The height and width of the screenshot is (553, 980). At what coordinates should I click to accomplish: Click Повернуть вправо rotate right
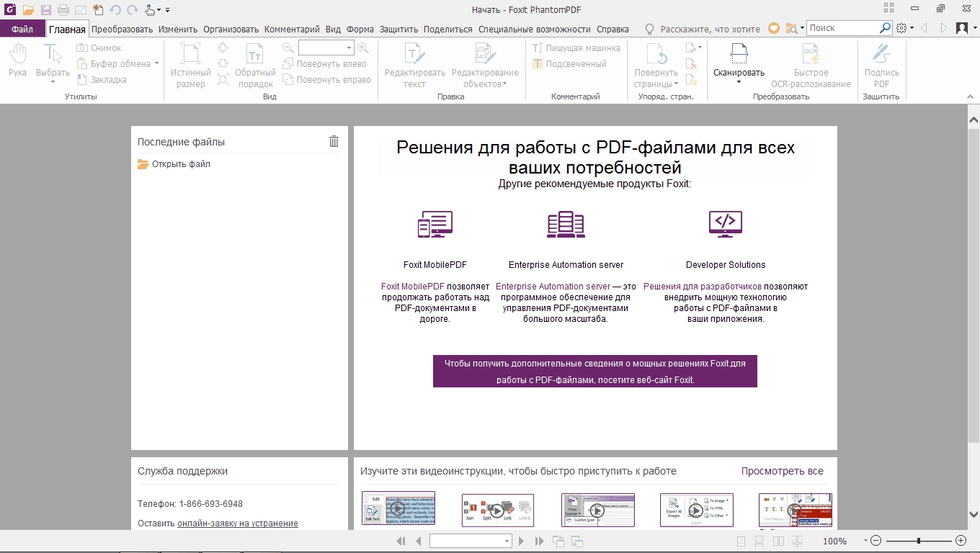click(x=326, y=80)
